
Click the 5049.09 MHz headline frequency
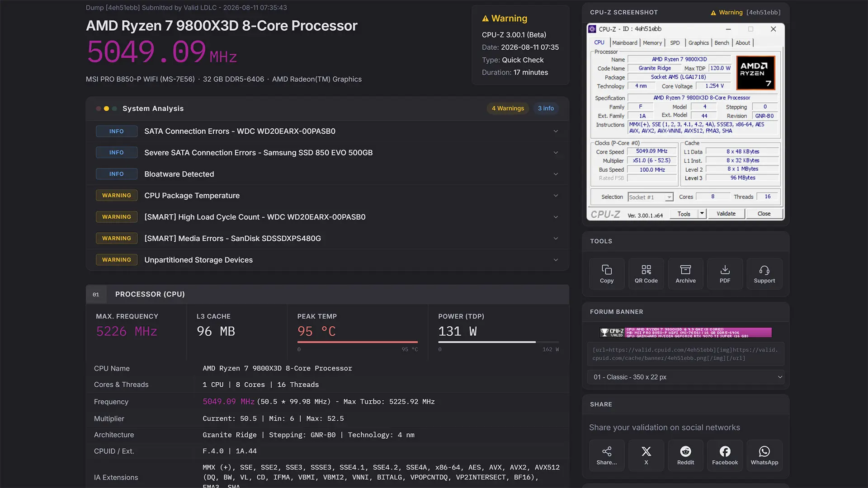tap(162, 52)
